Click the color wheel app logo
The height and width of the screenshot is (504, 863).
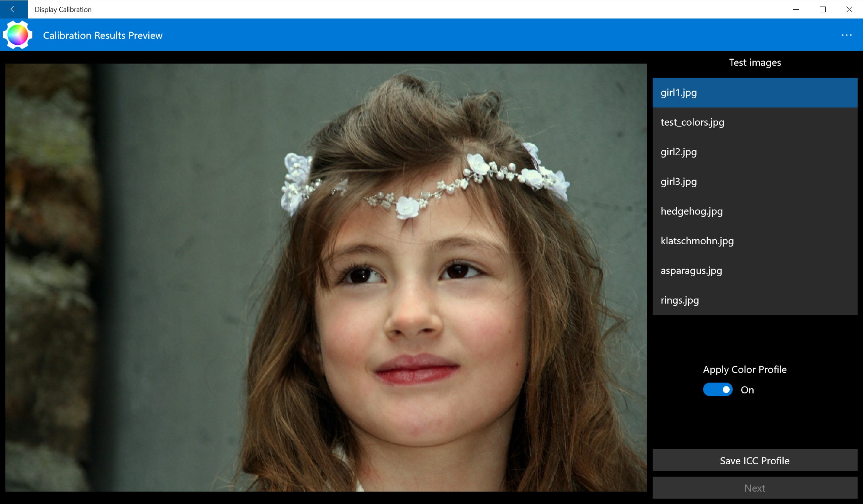[17, 35]
